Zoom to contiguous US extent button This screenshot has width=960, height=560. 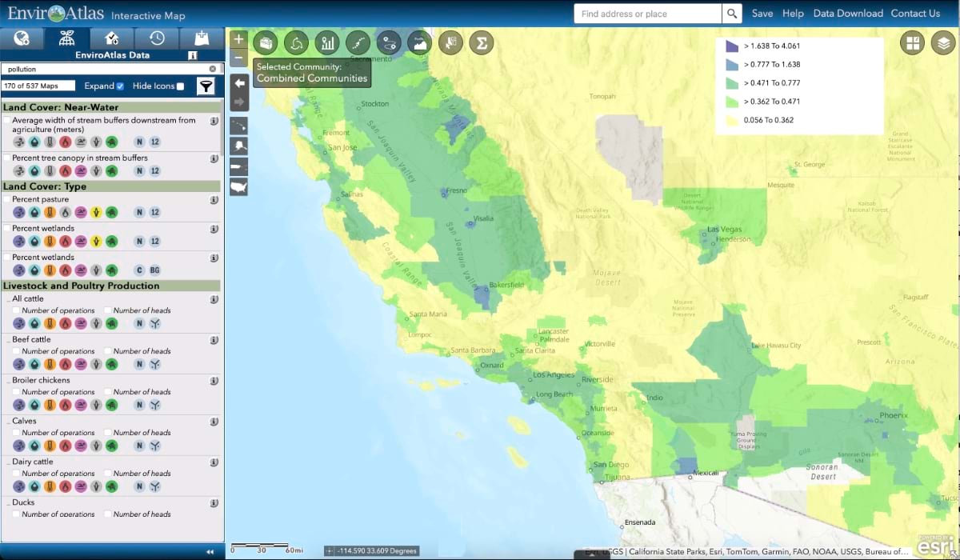coord(238,186)
